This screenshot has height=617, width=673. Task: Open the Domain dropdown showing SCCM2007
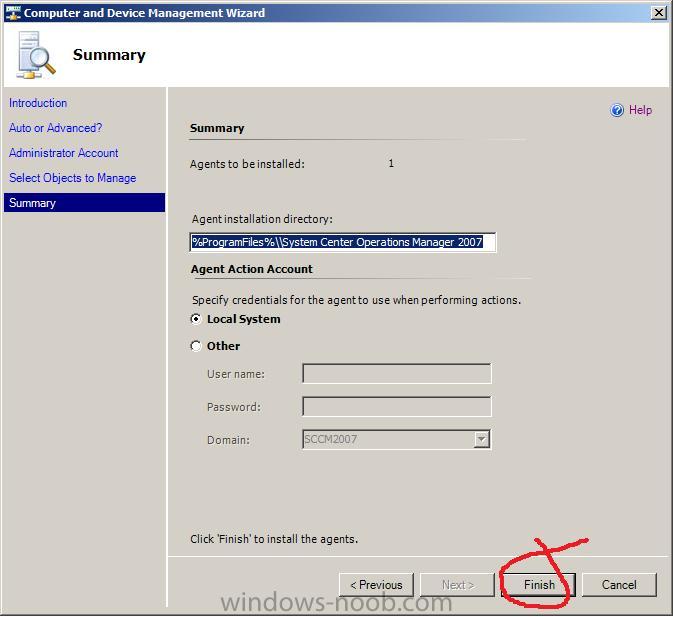click(x=482, y=439)
